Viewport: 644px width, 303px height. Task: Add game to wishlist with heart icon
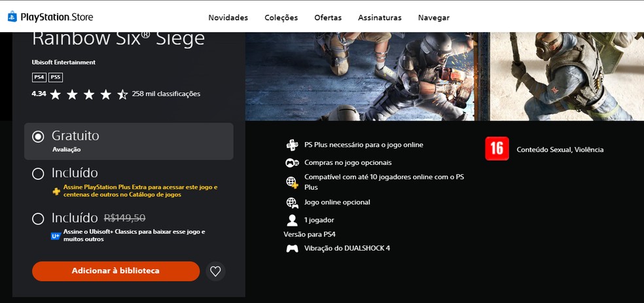point(215,272)
